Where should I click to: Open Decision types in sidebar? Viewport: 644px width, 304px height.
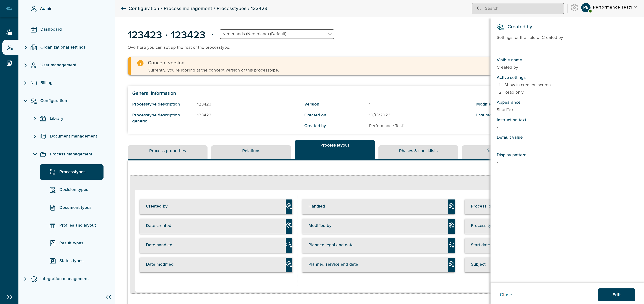tap(73, 190)
